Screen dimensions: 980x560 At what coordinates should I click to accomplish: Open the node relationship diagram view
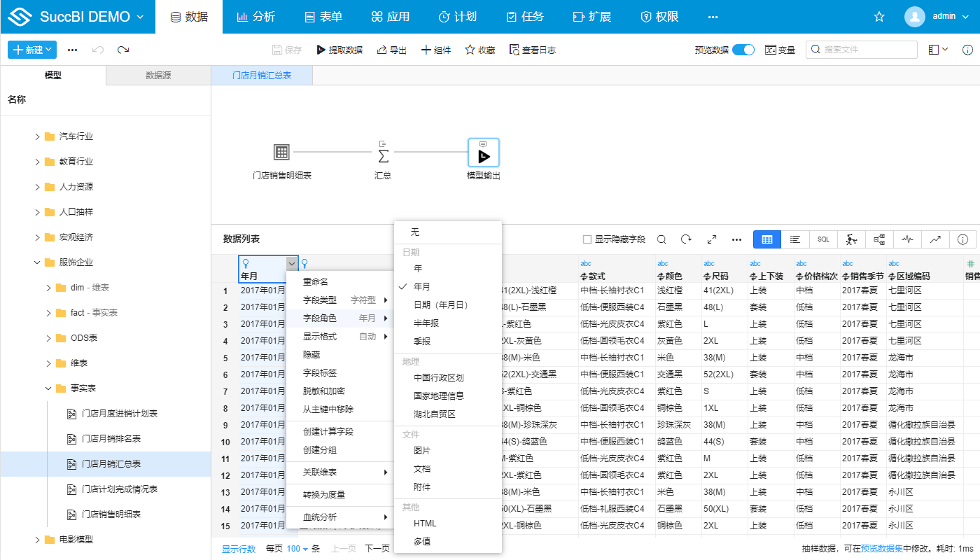[879, 239]
